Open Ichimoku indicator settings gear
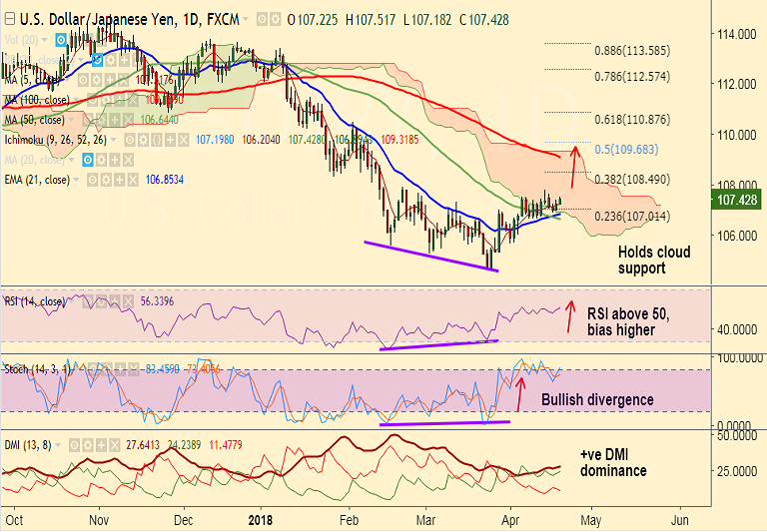767x532 pixels. [x=143, y=141]
